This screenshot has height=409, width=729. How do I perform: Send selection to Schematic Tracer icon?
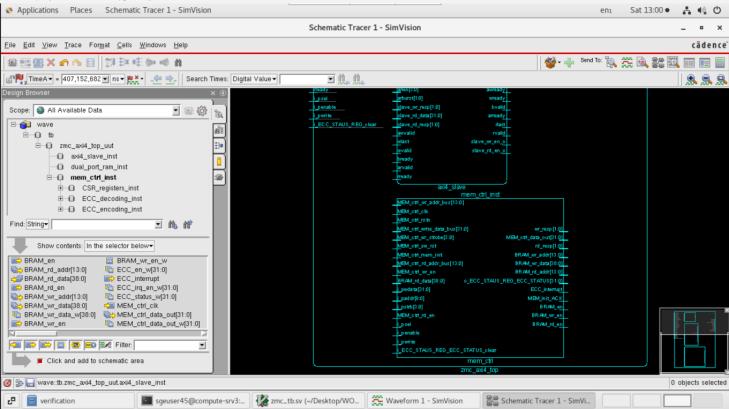(658, 62)
